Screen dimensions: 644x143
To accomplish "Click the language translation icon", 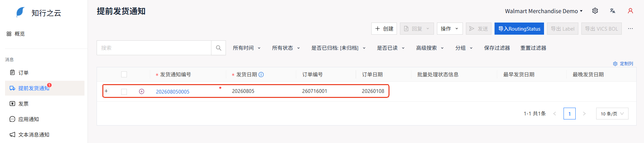I will (613, 11).
